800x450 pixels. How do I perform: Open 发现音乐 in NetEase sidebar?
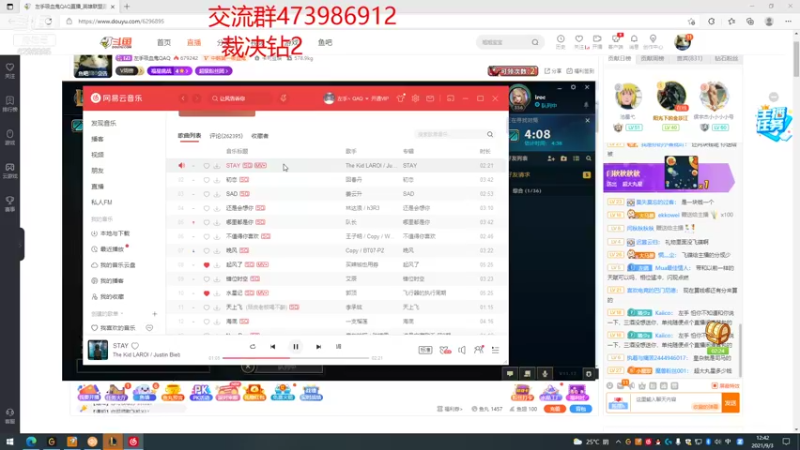pos(104,123)
